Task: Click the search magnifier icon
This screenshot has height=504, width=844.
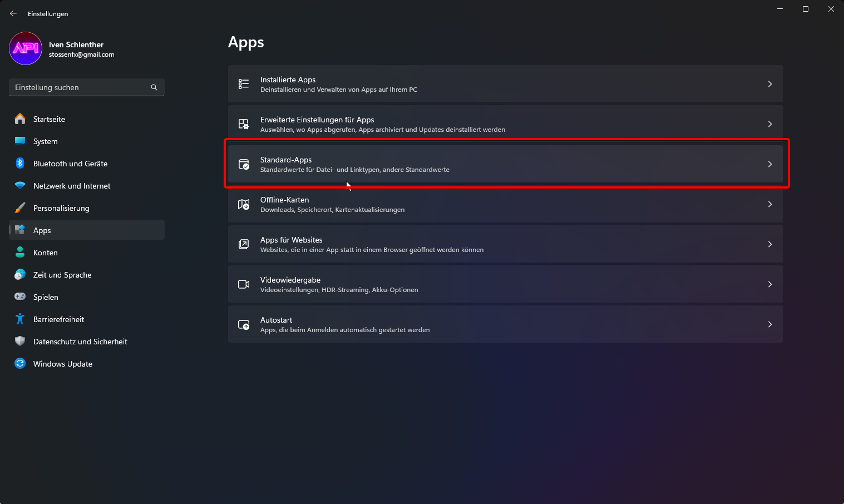Action: pos(154,87)
